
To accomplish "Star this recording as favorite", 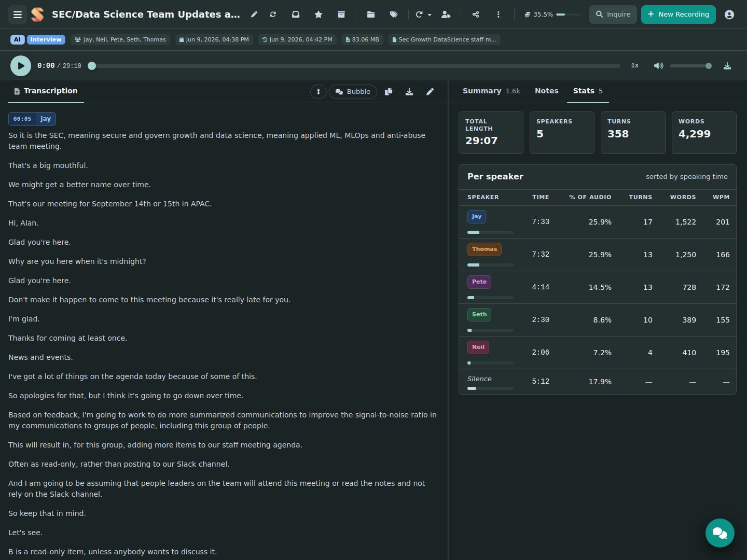I will pyautogui.click(x=319, y=15).
